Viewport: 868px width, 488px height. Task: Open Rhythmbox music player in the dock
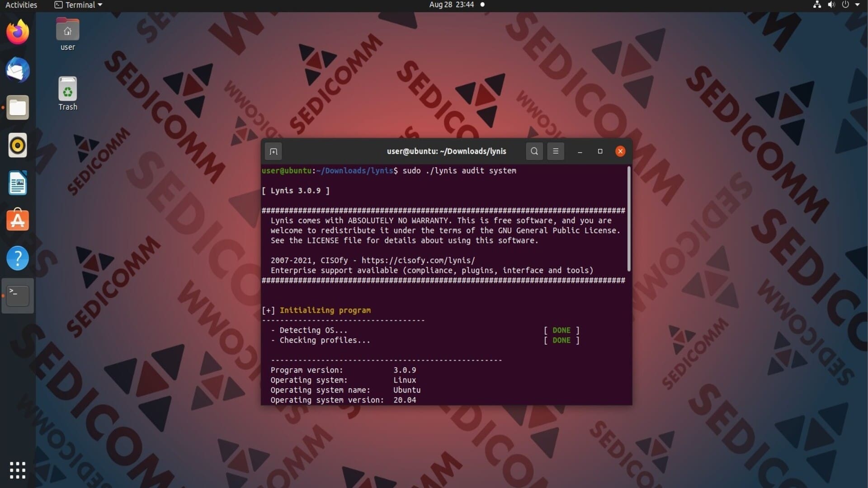(18, 145)
